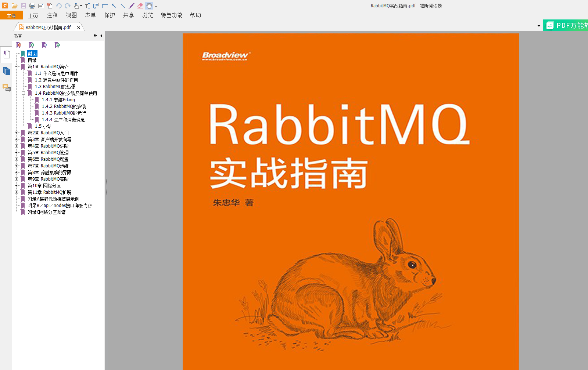This screenshot has height=370, width=588.
Task: Open the Bookmarks side panel tab
Action: click(6, 55)
